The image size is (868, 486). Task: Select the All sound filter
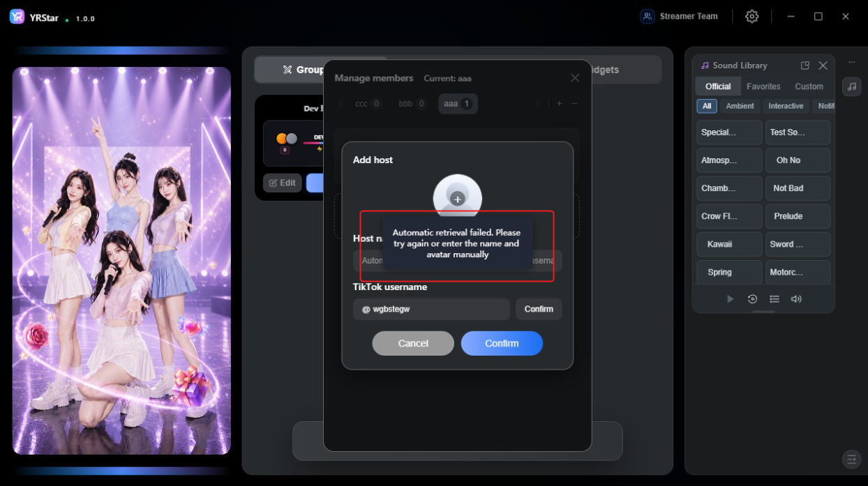[707, 106]
